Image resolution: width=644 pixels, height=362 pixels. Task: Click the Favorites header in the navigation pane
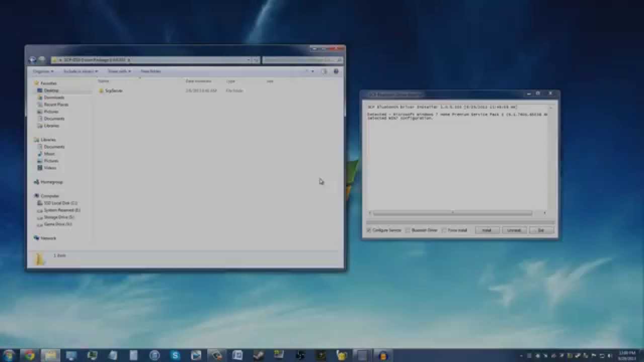[x=48, y=83]
